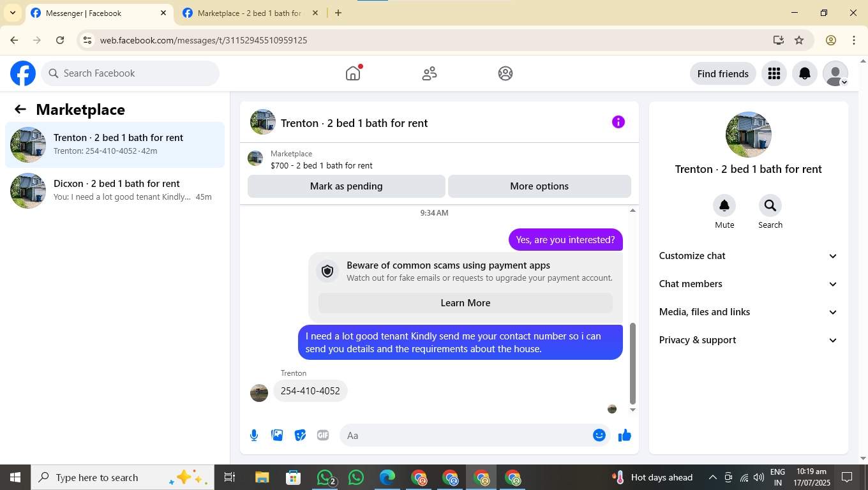868x490 pixels.
Task: Click the chat scroll up arrow
Action: tap(632, 211)
